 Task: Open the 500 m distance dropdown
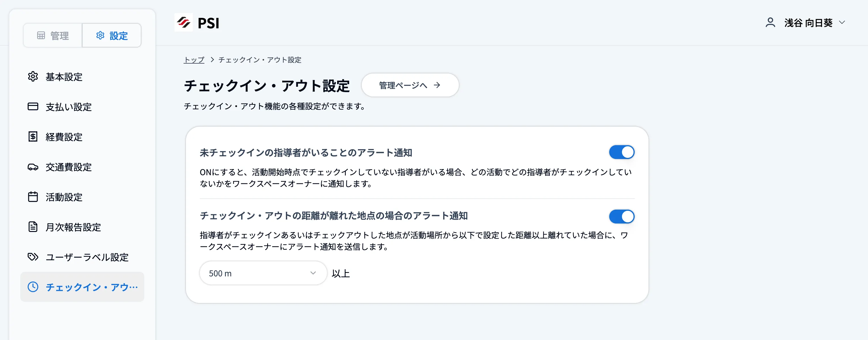coord(263,273)
